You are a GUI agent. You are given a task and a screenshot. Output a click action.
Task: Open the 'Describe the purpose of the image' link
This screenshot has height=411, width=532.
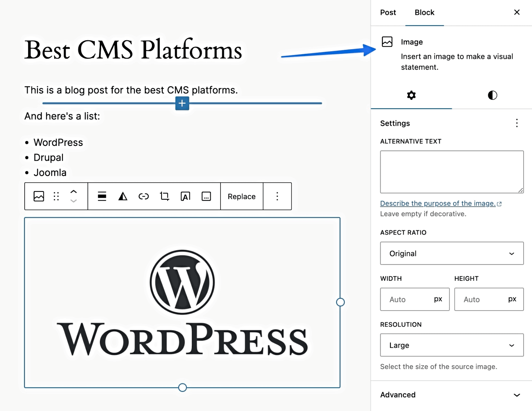438,203
